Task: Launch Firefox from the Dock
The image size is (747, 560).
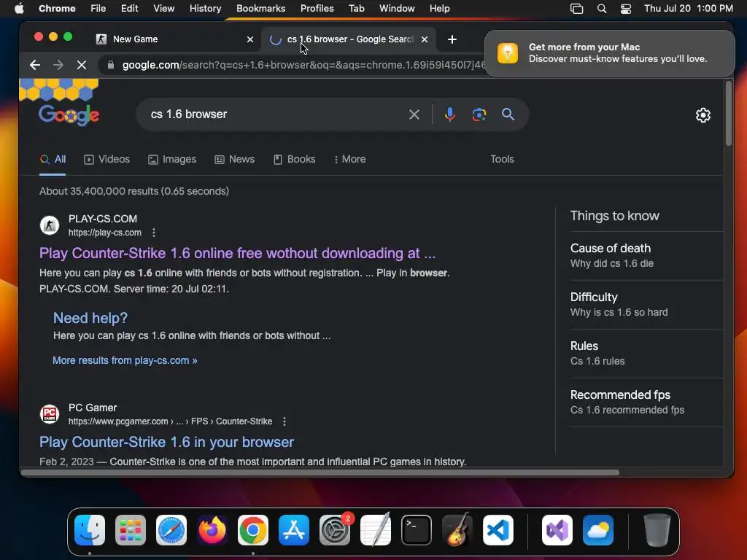Action: click(212, 530)
